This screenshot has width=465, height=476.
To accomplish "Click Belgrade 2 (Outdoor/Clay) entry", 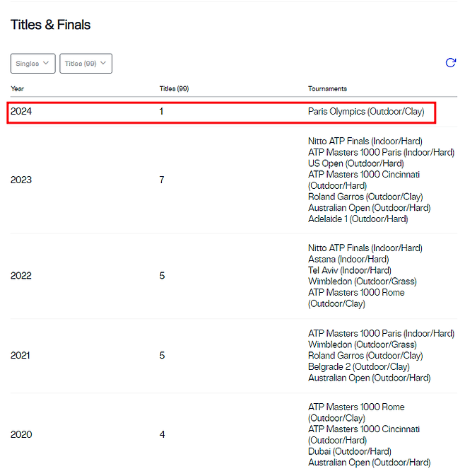I will point(359,366).
